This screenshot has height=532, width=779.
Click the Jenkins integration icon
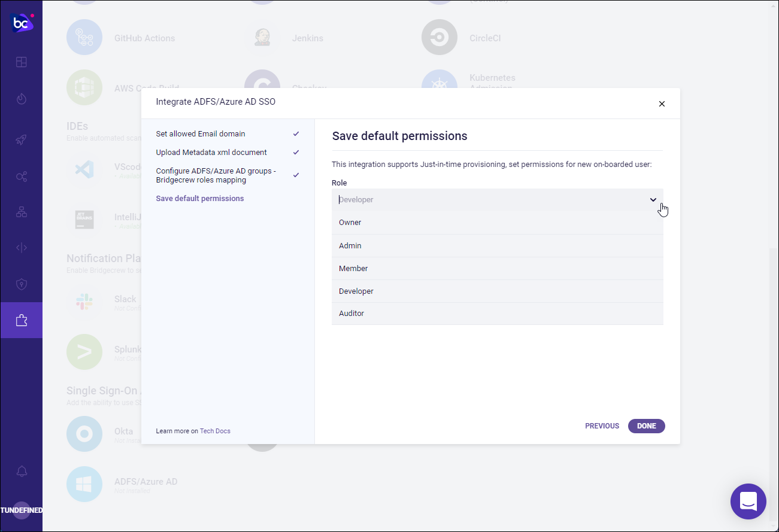pyautogui.click(x=262, y=38)
